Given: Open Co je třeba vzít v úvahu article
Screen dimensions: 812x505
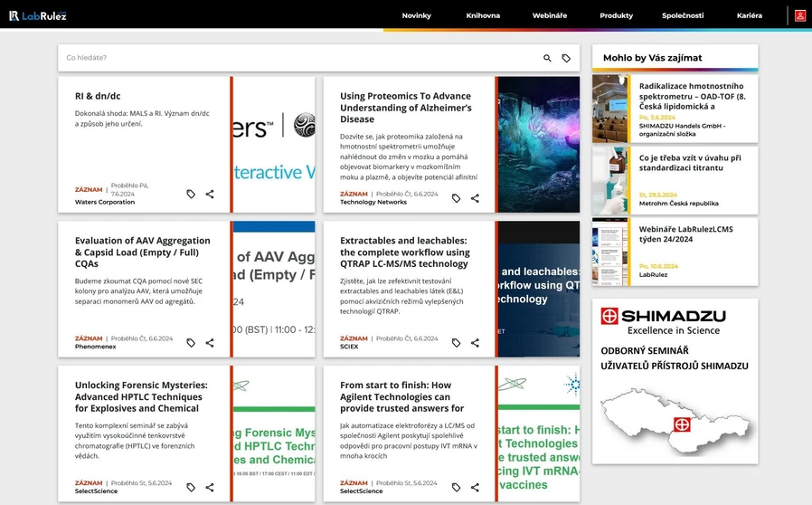Looking at the screenshot, I should click(690, 163).
